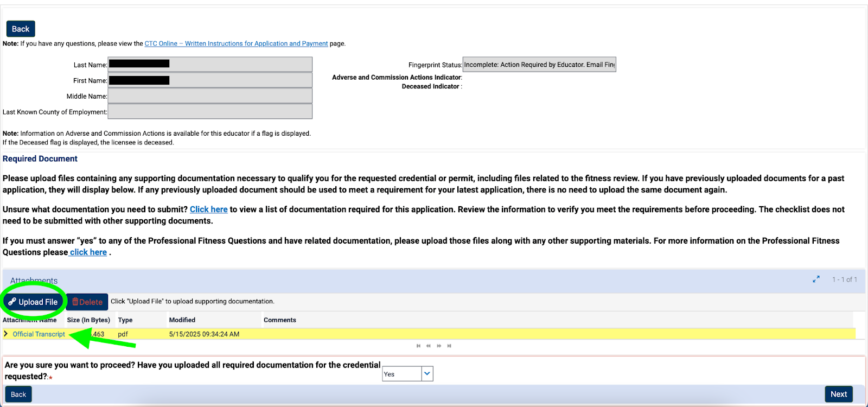Click the modified date 5/15/2025 09:34:24 AM
The width and height of the screenshot is (868, 407).
click(x=204, y=334)
